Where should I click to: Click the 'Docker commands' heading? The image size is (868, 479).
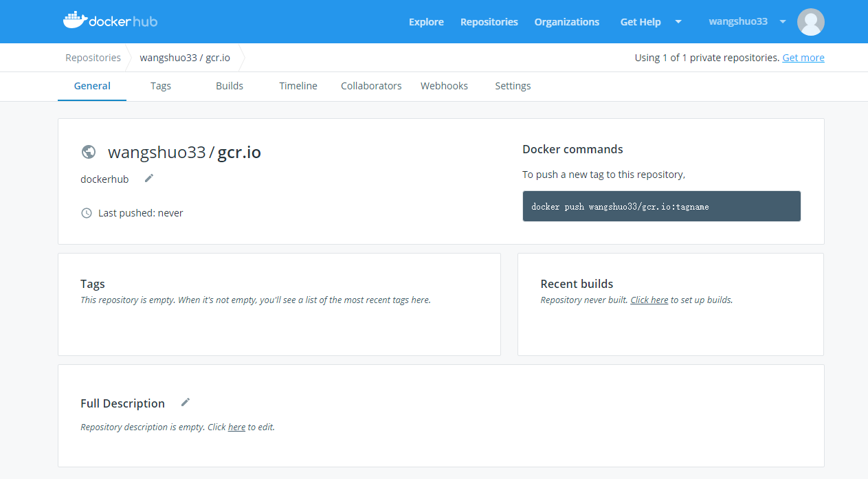[572, 149]
